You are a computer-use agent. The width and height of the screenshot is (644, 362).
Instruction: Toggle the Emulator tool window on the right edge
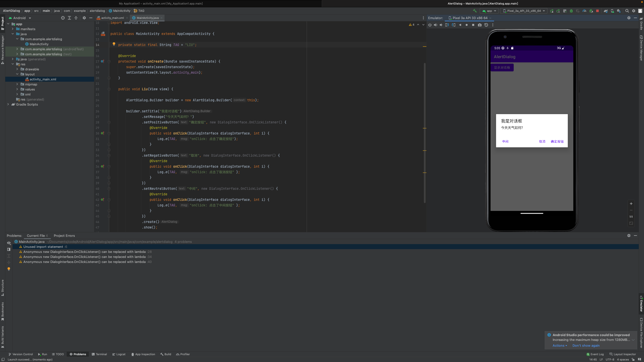(x=641, y=304)
